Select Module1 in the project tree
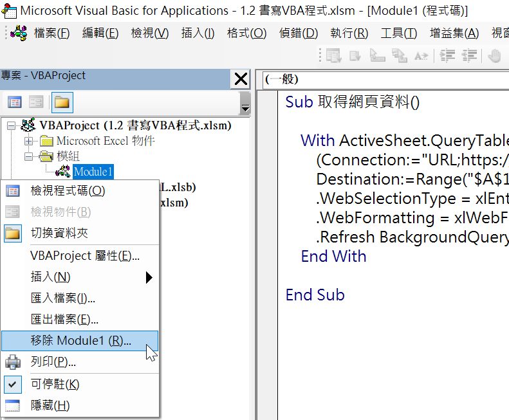This screenshot has height=420, width=509. 93,171
